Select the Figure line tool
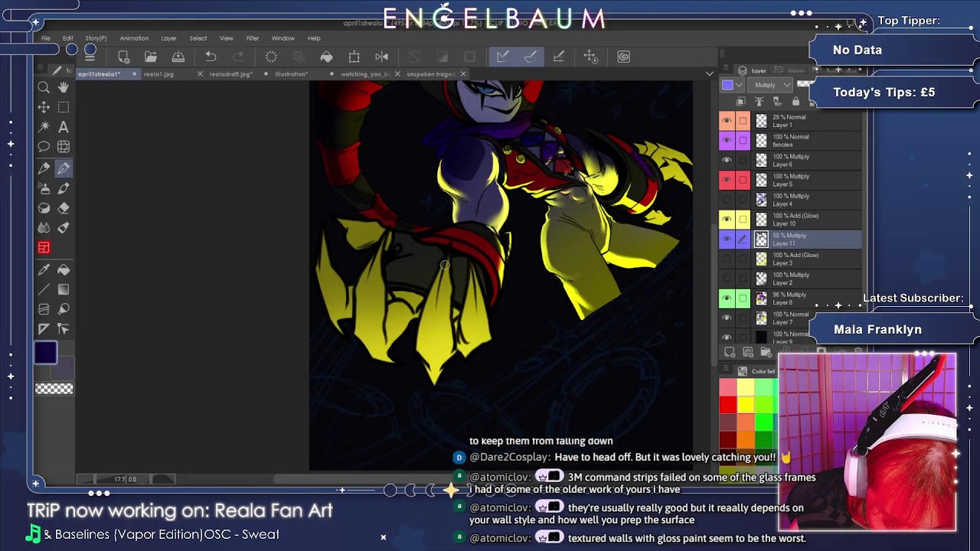This screenshot has height=551, width=980. 44,289
